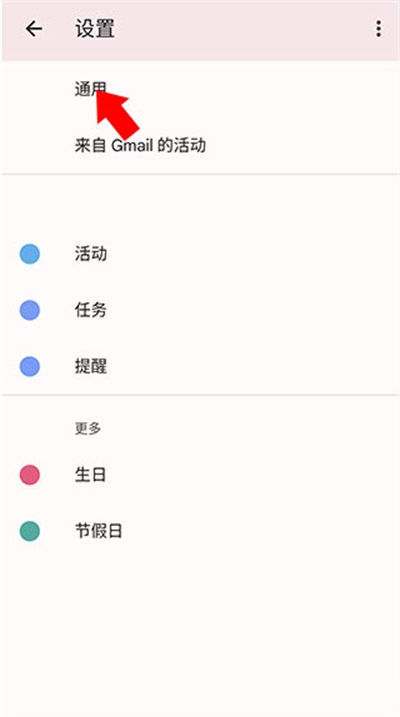Open the three-dot overflow menu
This screenshot has height=717, width=400.
[378, 29]
